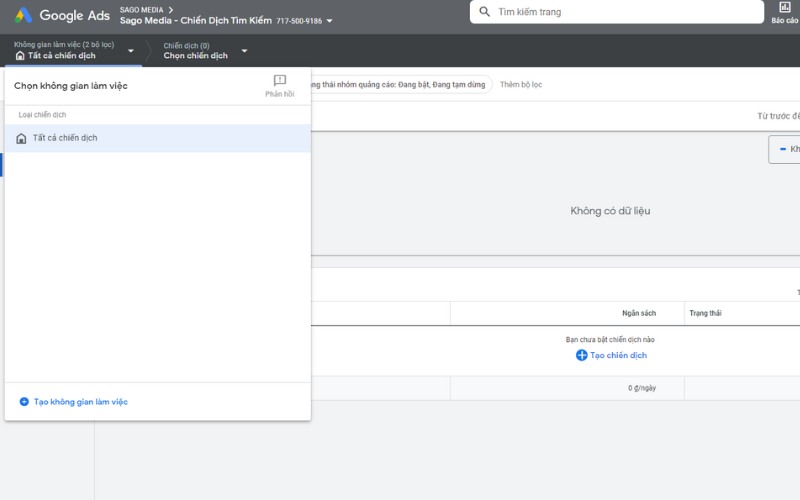Image resolution: width=800 pixels, height=500 pixels.
Task: Click the chevron next to SAGO MEDIA
Action: click(171, 10)
